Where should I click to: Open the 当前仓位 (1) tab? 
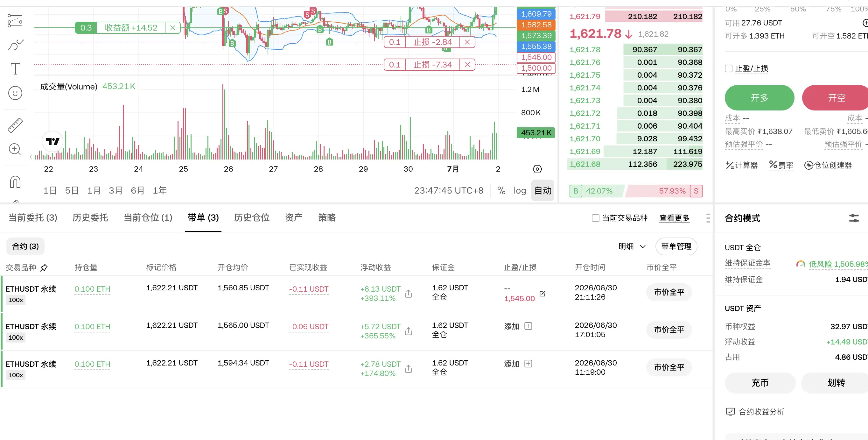[148, 218]
